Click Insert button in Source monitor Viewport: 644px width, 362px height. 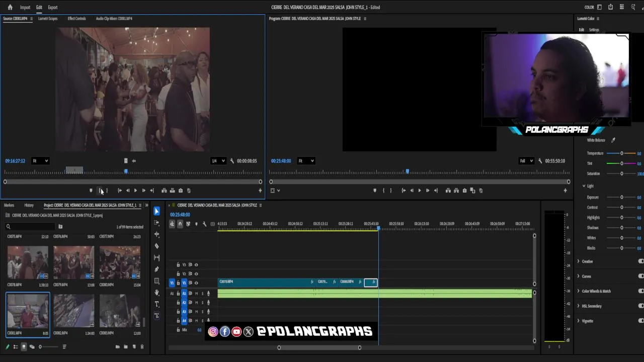164,191
